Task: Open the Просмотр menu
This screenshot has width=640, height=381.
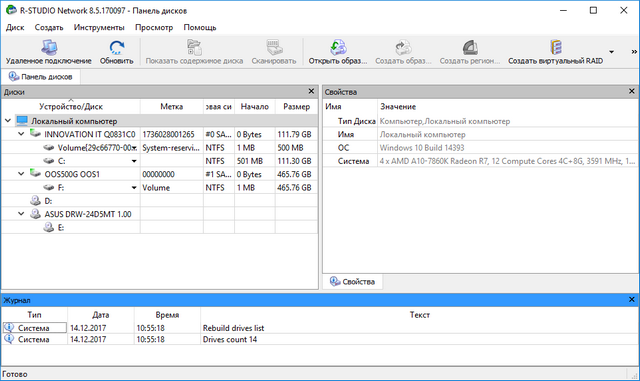Action: click(154, 27)
